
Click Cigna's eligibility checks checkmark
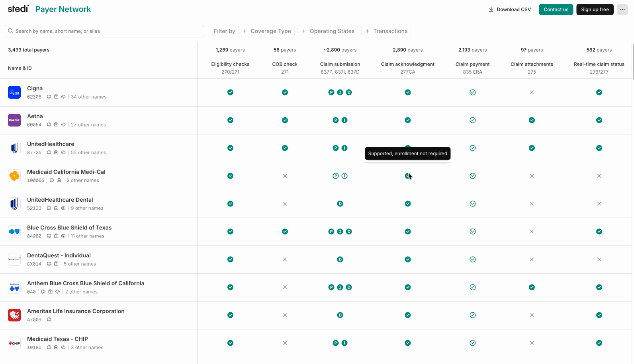coord(230,92)
